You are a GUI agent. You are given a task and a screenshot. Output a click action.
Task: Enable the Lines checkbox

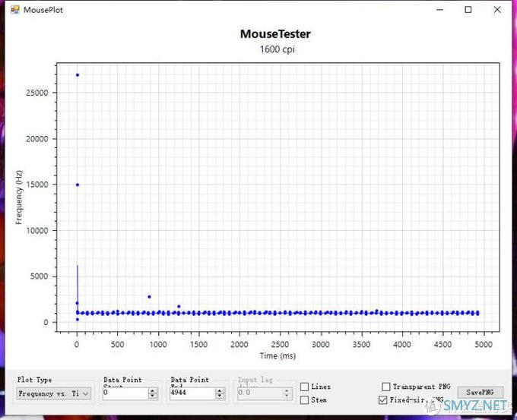(x=305, y=387)
